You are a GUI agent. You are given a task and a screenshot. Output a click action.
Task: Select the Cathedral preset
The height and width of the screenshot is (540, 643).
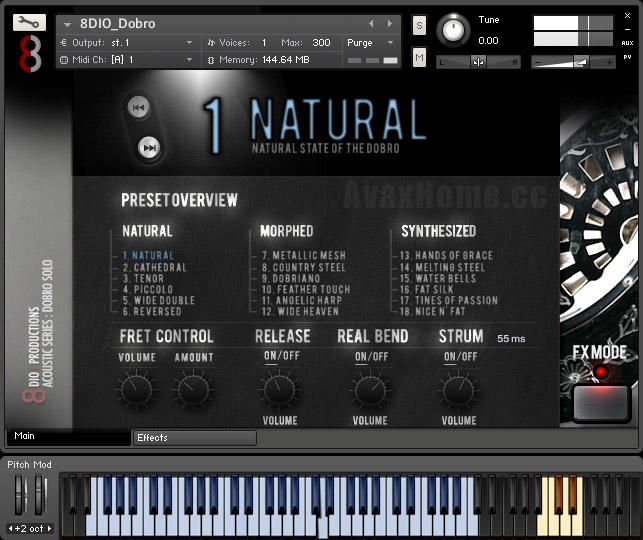154,268
